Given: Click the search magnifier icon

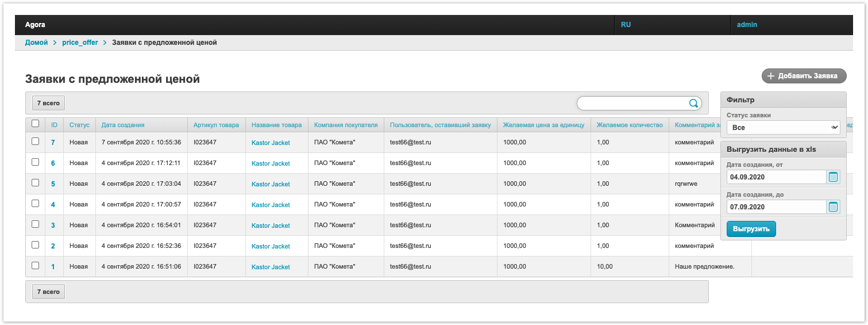Looking at the screenshot, I should [693, 104].
